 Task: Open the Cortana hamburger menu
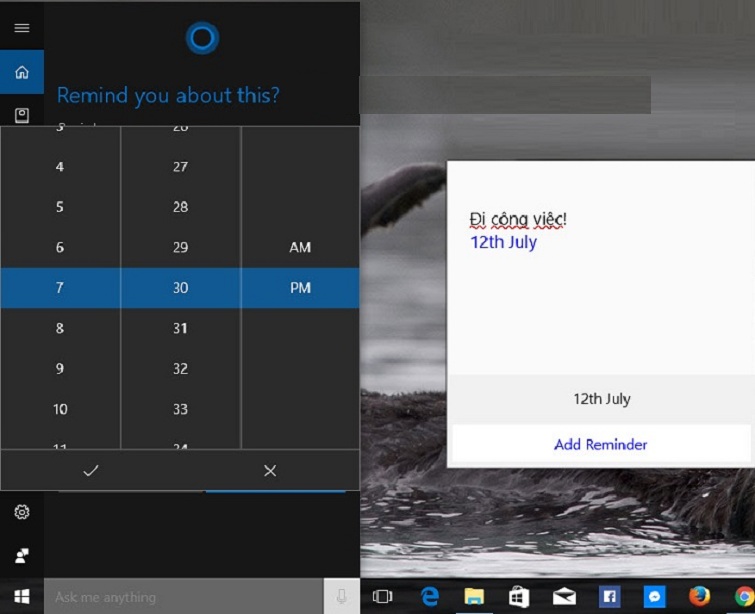tap(21, 28)
